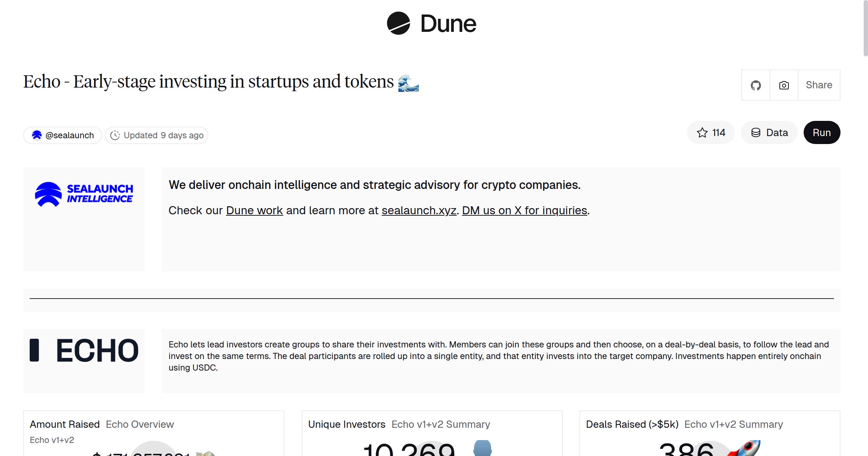This screenshot has width=868, height=456.
Task: Toggle the star to favorite the dashboard
Action: pyautogui.click(x=702, y=132)
